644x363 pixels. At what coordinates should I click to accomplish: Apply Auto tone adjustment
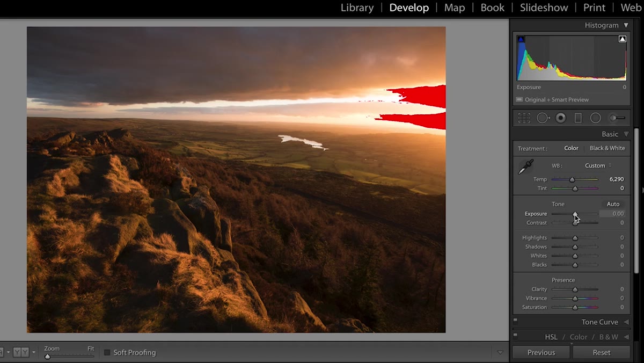613,204
